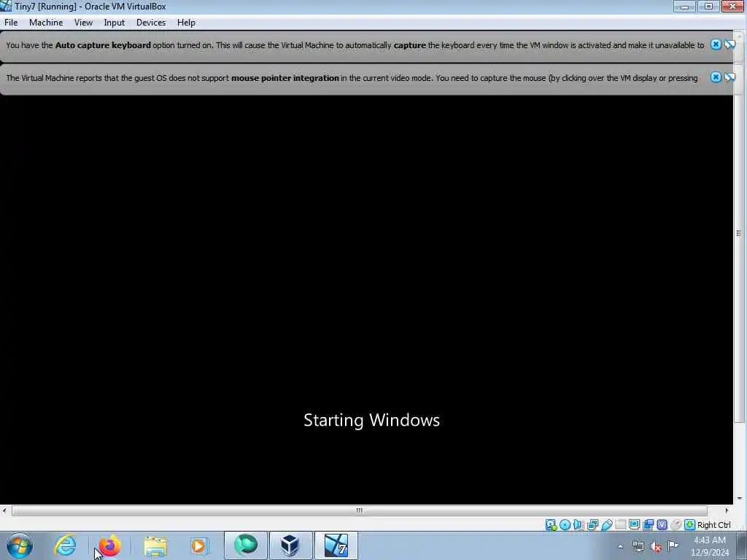Click the grayed mouse integration status icon
Image resolution: width=747 pixels, height=560 pixels.
point(676,525)
